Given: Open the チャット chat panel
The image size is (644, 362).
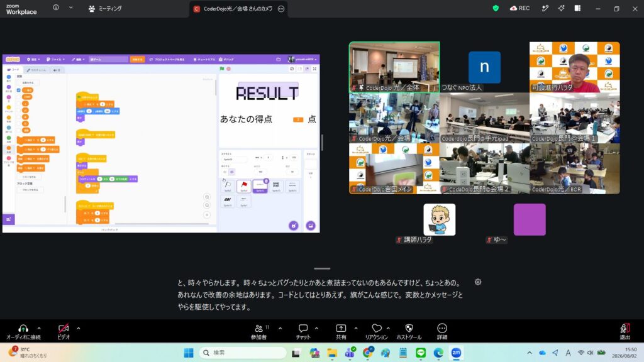Looking at the screenshot, I should tap(303, 332).
